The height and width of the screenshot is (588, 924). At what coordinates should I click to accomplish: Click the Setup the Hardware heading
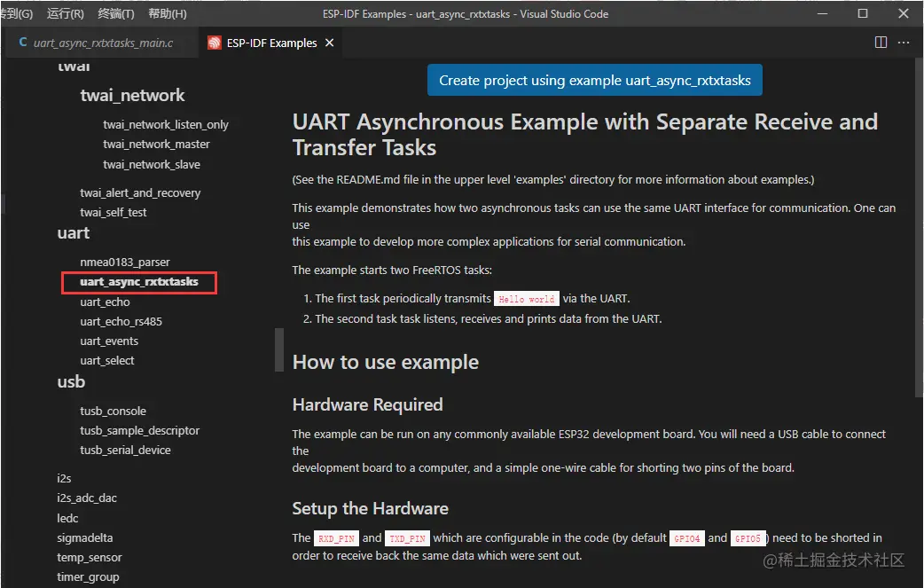click(370, 508)
